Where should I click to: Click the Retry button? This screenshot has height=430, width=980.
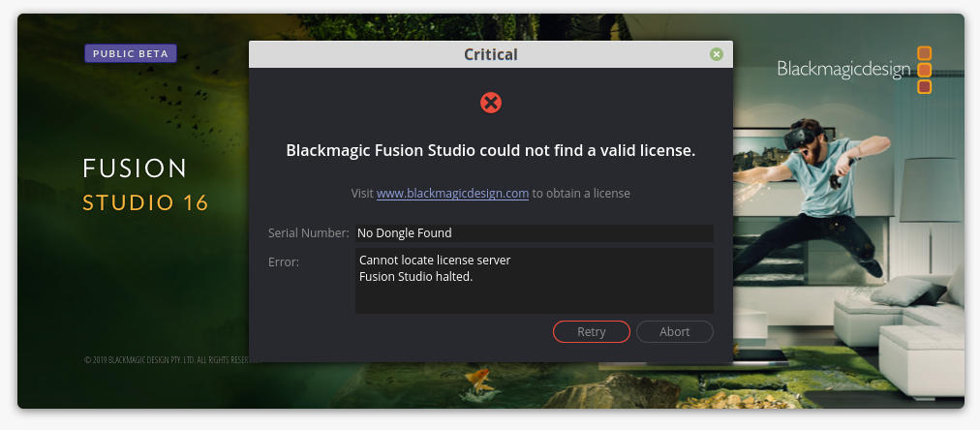click(592, 332)
